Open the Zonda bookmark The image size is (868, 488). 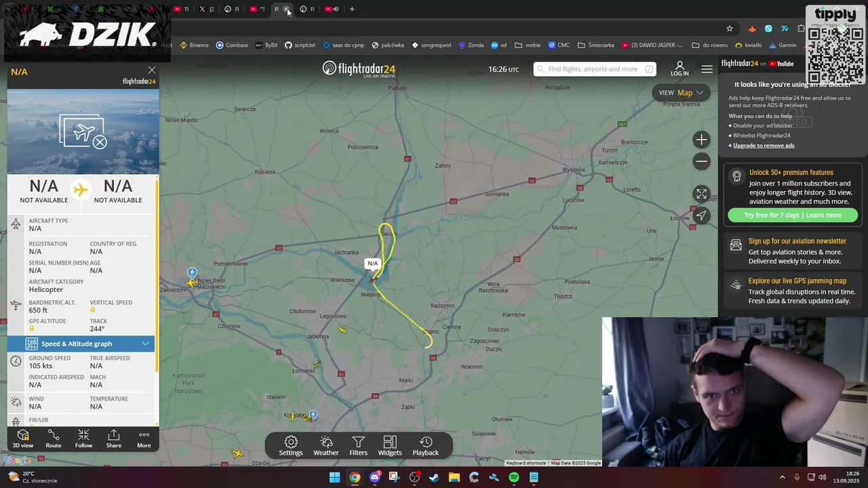coord(471,45)
